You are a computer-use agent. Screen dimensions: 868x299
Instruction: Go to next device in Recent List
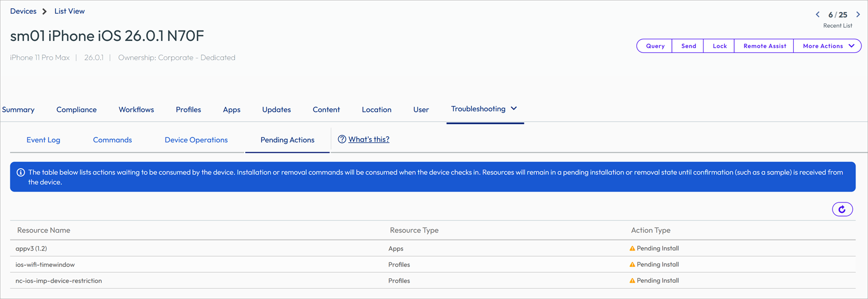(x=858, y=15)
